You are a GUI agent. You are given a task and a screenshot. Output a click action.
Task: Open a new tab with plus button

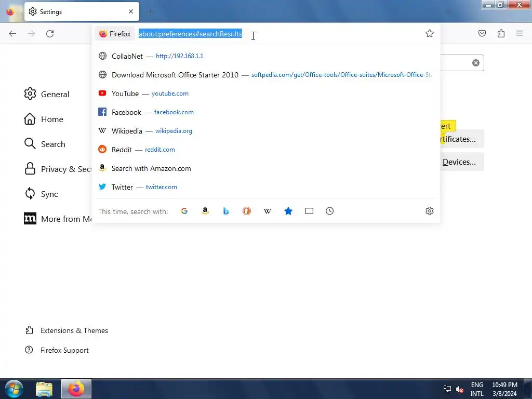(150, 12)
